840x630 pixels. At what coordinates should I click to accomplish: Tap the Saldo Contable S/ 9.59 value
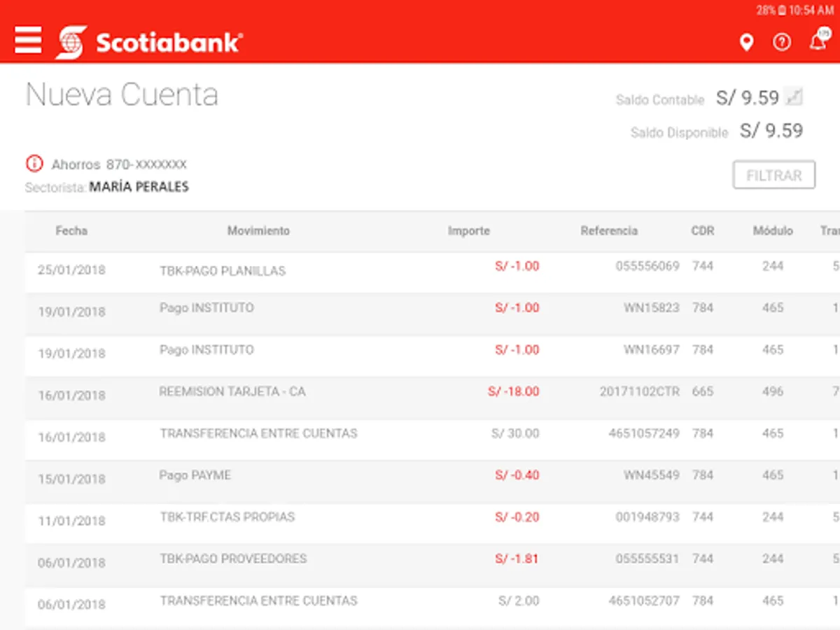(747, 97)
